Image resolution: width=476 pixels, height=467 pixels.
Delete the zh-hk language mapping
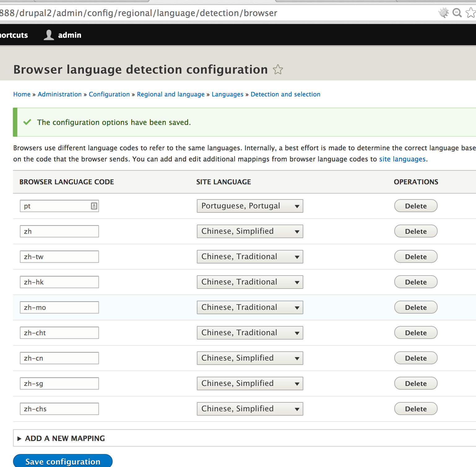tap(416, 282)
